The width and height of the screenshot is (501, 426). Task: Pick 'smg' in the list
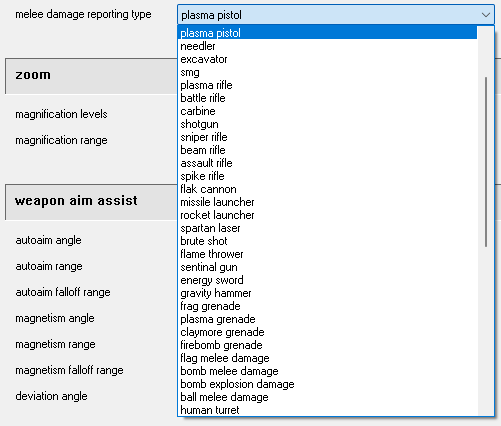pyautogui.click(x=328, y=72)
